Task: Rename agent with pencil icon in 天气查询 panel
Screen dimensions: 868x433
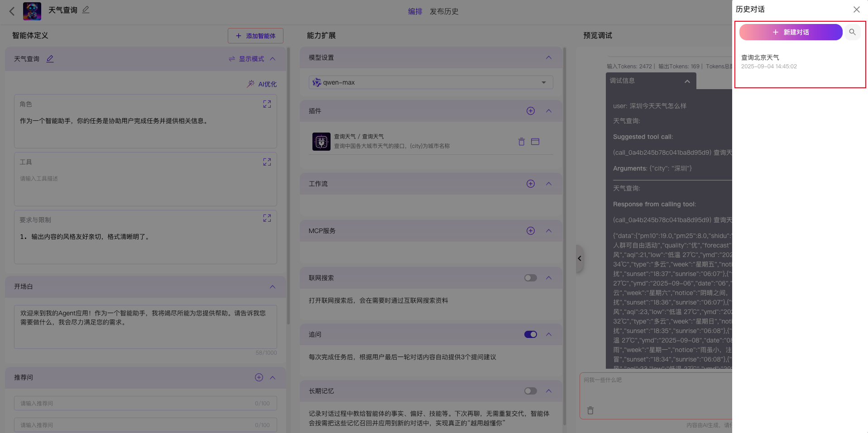Action: pos(50,59)
